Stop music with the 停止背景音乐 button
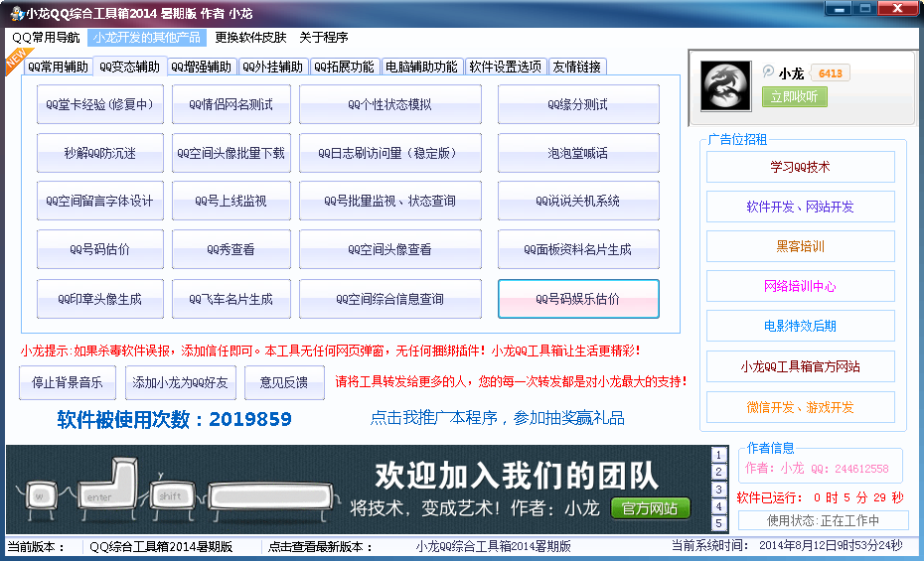 pyautogui.click(x=68, y=382)
